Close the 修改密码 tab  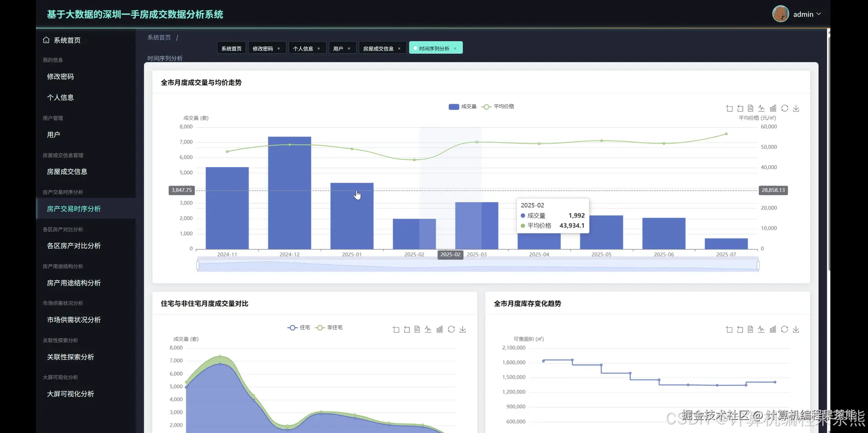pos(279,49)
